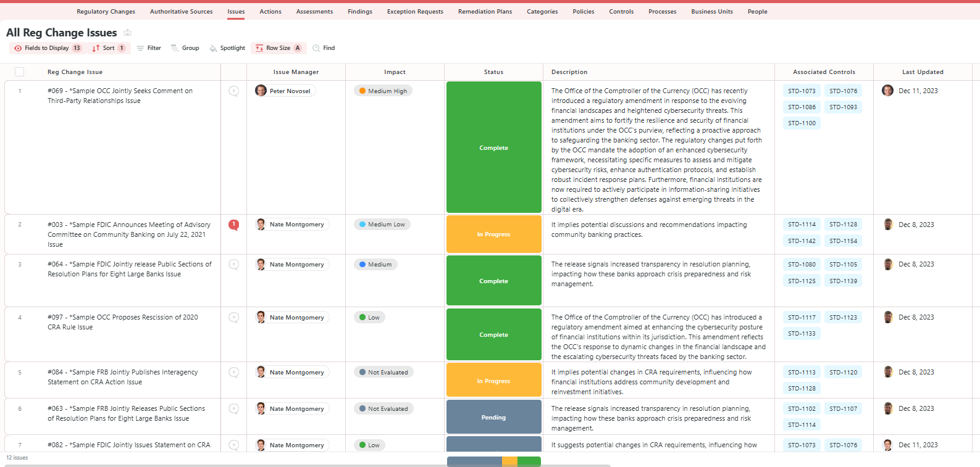Open the Sort settings

(109, 48)
